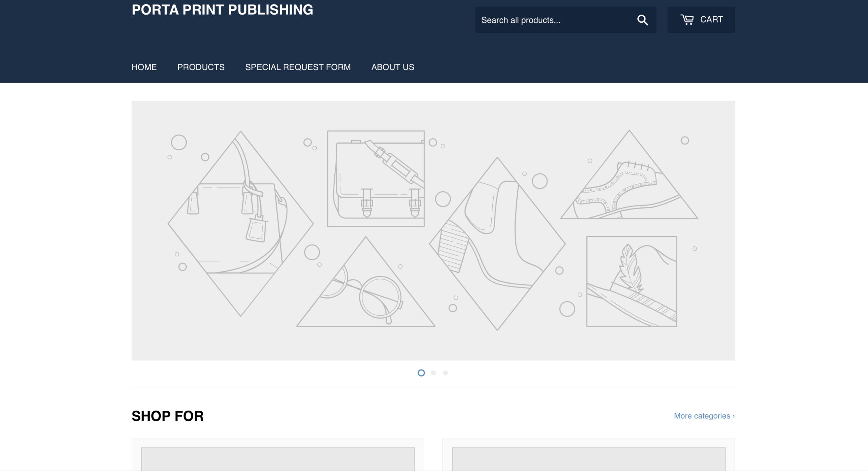Go to the Products menu

(x=201, y=67)
